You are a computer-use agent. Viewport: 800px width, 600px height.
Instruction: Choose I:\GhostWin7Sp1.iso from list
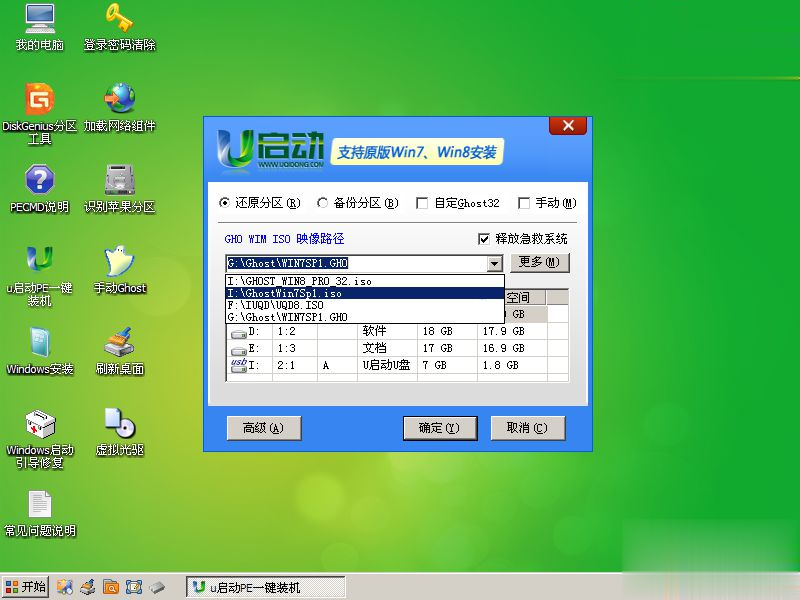coord(365,293)
